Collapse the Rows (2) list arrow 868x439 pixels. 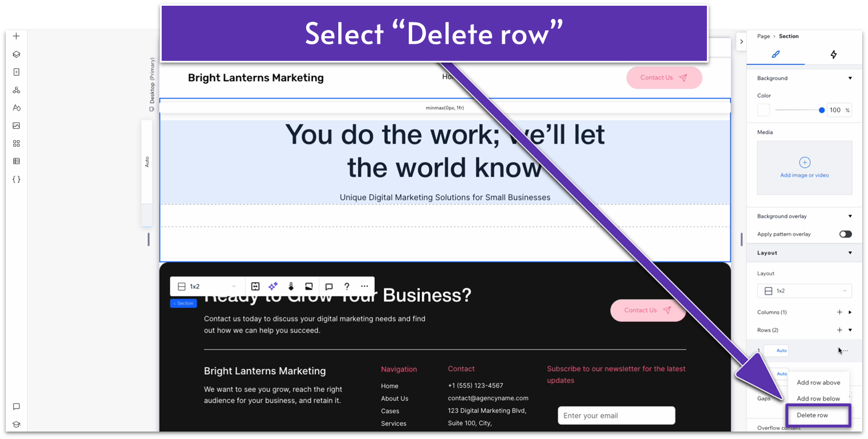(x=850, y=330)
